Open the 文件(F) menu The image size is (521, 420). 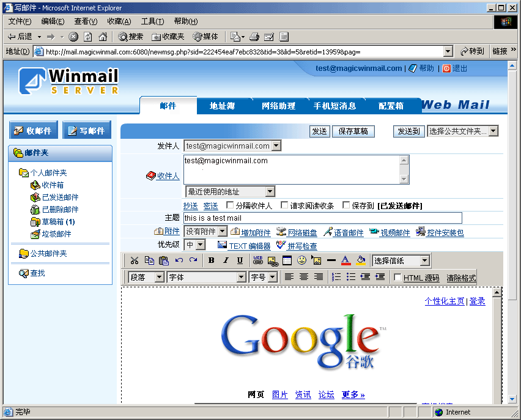(20, 21)
